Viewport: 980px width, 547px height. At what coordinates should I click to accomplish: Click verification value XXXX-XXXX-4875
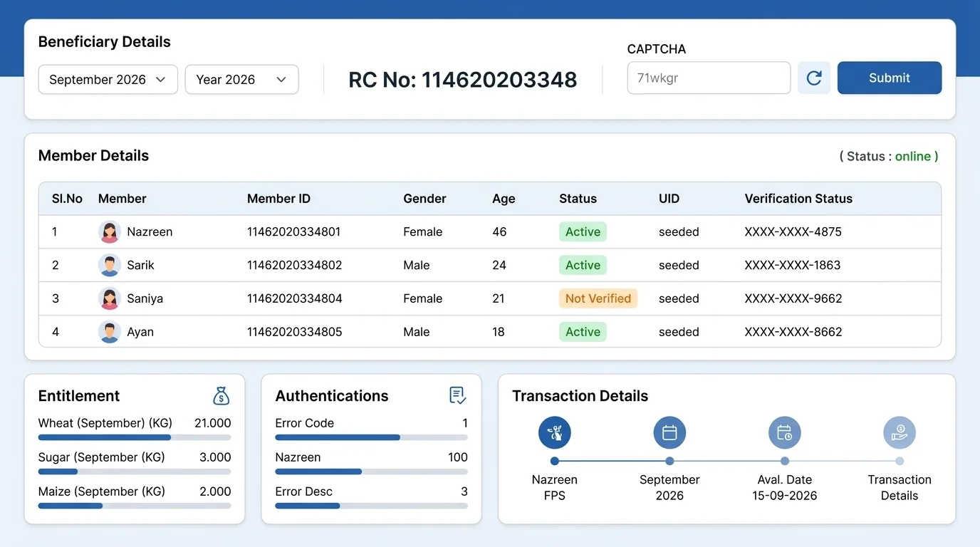coord(793,231)
